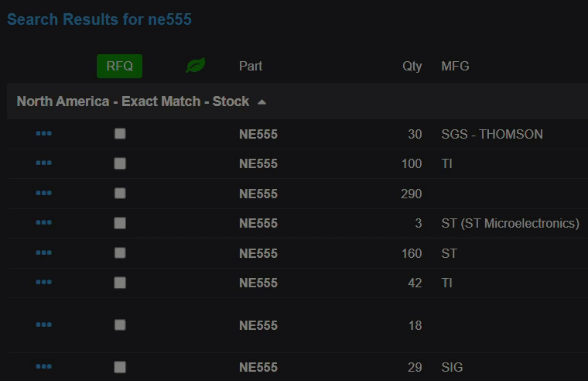
Task: Open three-dot menu for TI 100 qty row
Action: tap(43, 163)
